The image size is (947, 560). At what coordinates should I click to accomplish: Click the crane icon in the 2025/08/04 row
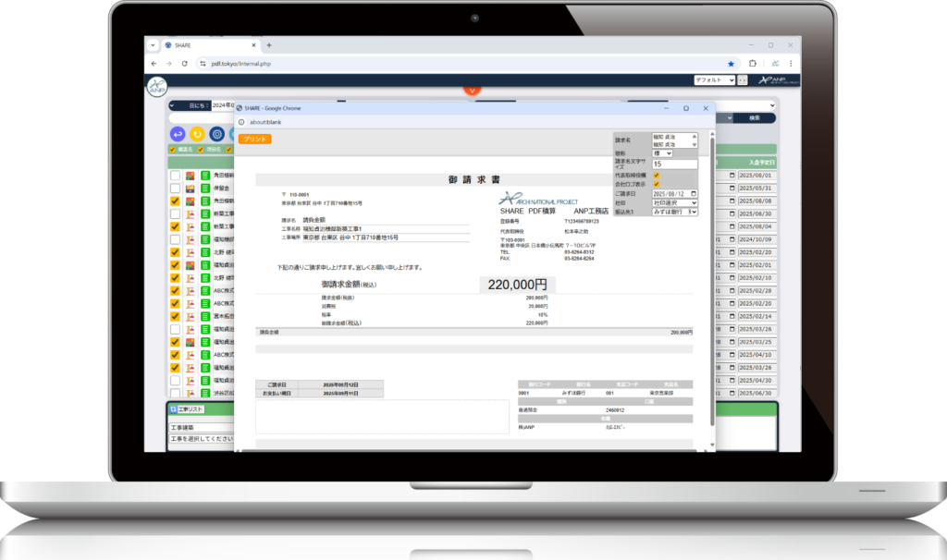pyautogui.click(x=191, y=227)
